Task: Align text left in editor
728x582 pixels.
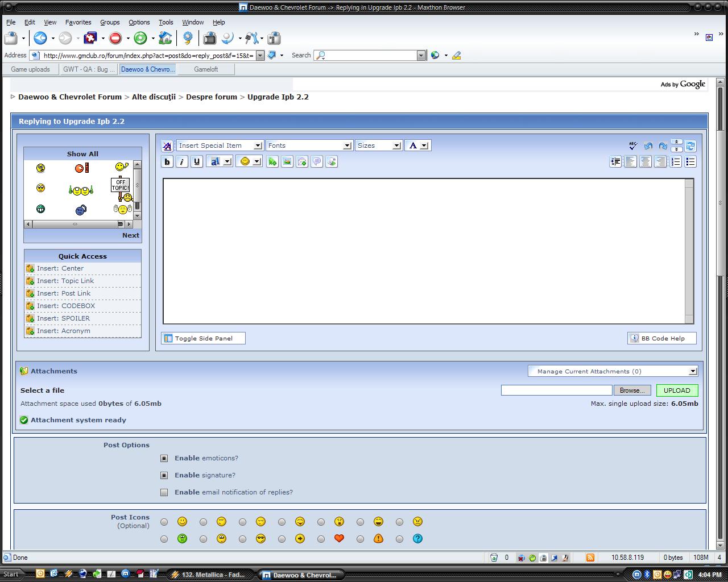Action: 630,162
